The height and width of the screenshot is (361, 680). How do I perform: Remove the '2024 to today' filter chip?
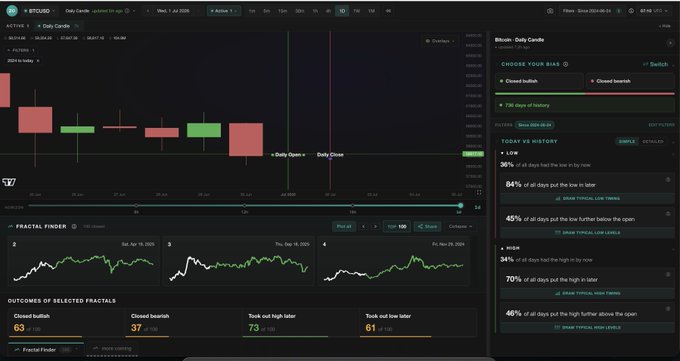pyautogui.click(x=38, y=61)
